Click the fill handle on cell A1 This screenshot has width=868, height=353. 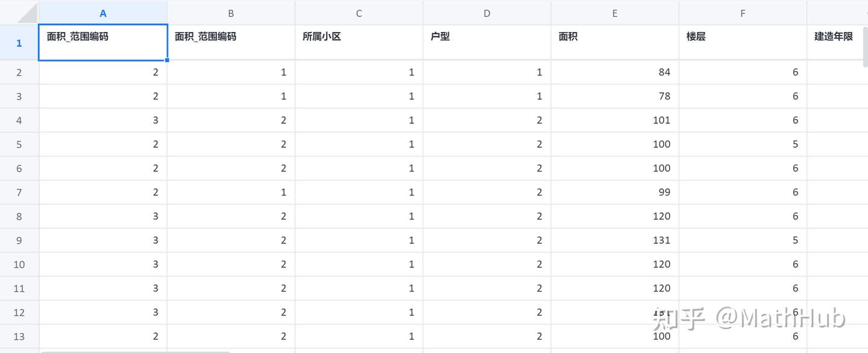167,60
